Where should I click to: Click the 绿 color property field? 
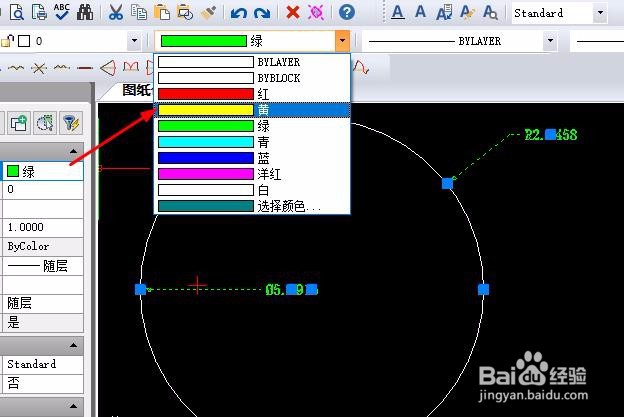tap(43, 171)
